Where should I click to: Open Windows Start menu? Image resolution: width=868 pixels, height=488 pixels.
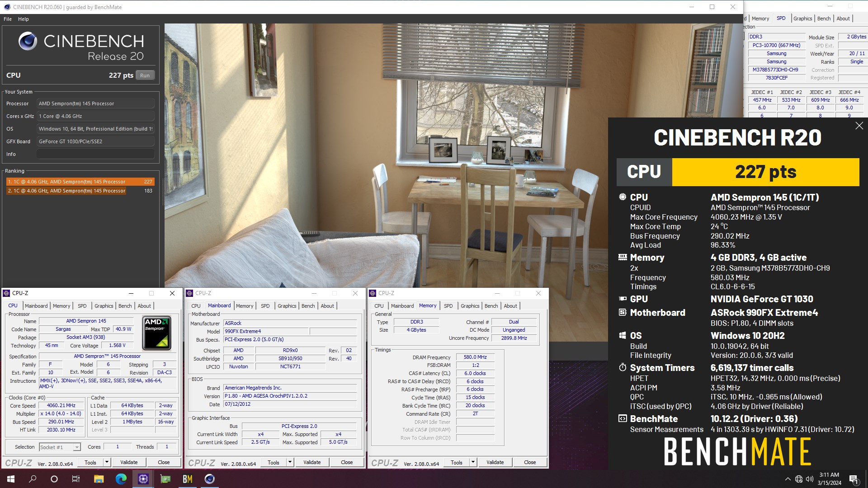click(11, 479)
